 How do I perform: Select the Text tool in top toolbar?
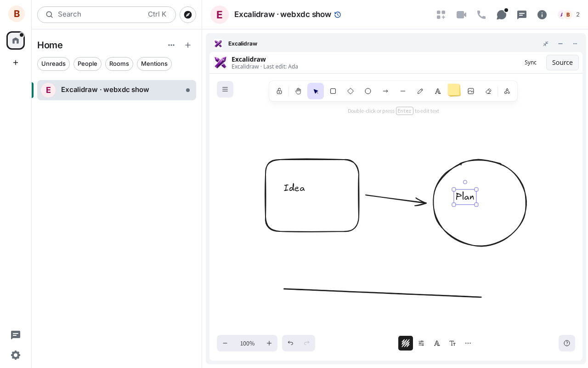438,91
